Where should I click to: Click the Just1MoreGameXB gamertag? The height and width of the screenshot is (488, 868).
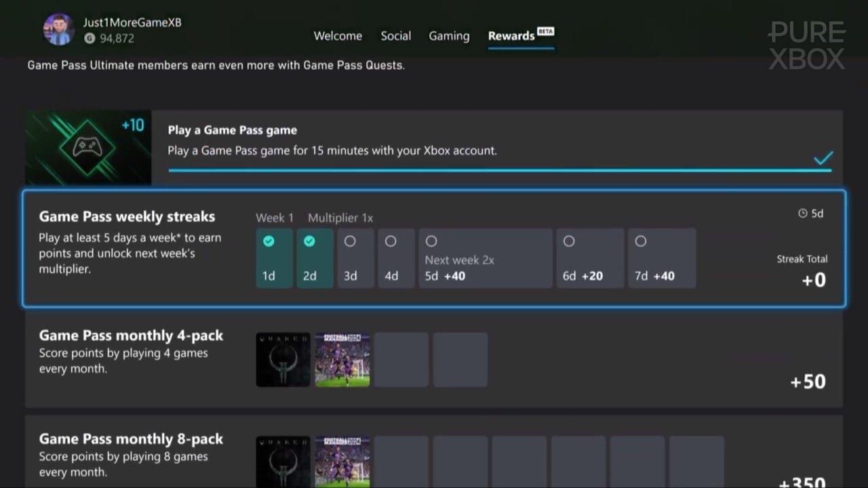click(132, 22)
